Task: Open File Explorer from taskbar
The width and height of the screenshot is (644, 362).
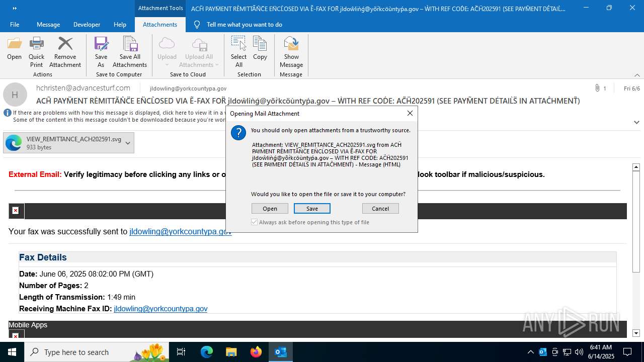Action: [231, 352]
